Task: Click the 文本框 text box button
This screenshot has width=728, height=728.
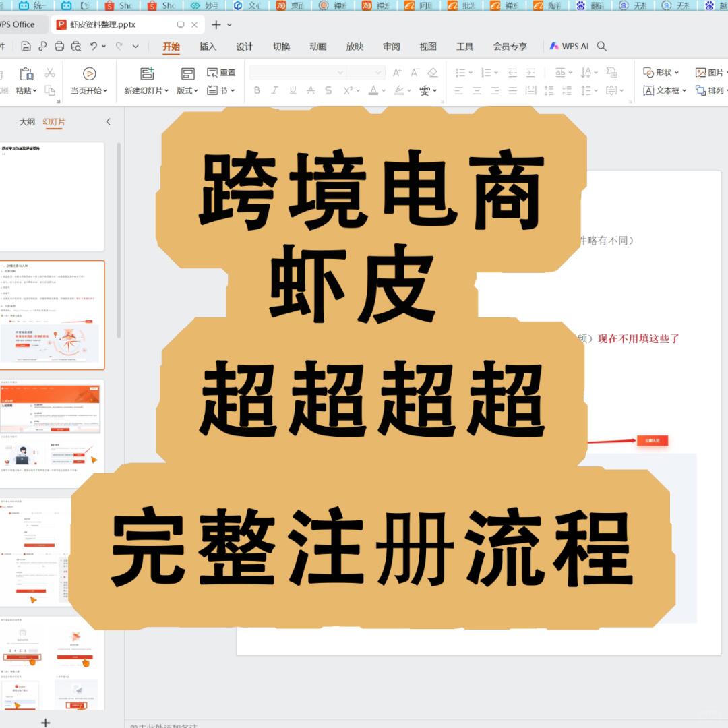Action: point(665,90)
